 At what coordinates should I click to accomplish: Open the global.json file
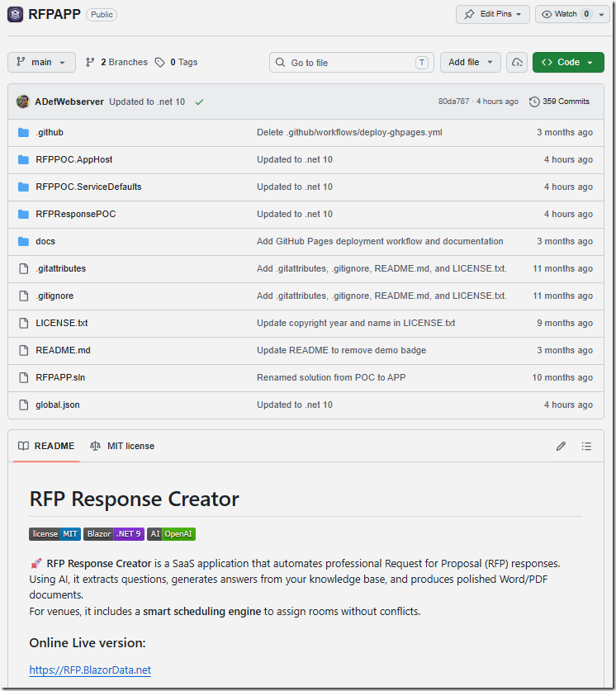[58, 405]
